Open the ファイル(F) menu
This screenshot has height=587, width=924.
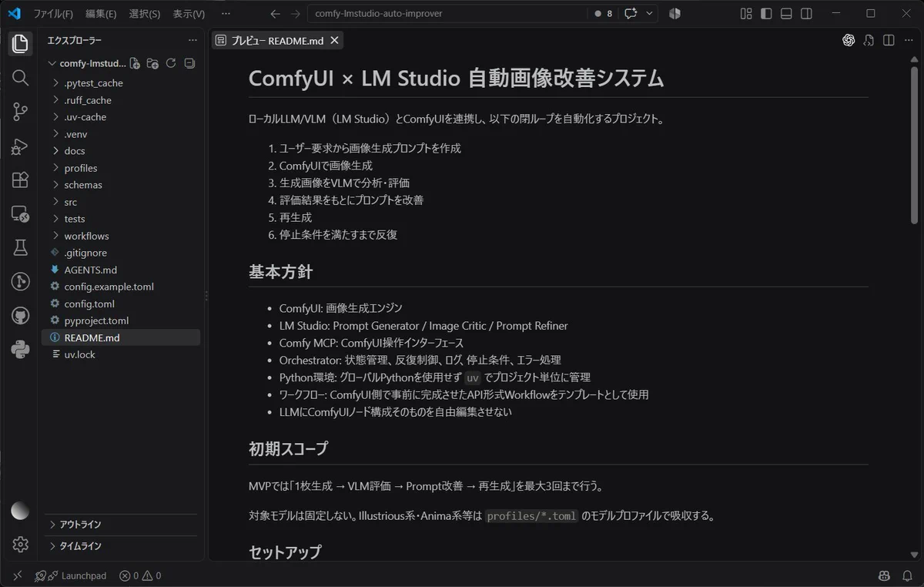pos(53,13)
